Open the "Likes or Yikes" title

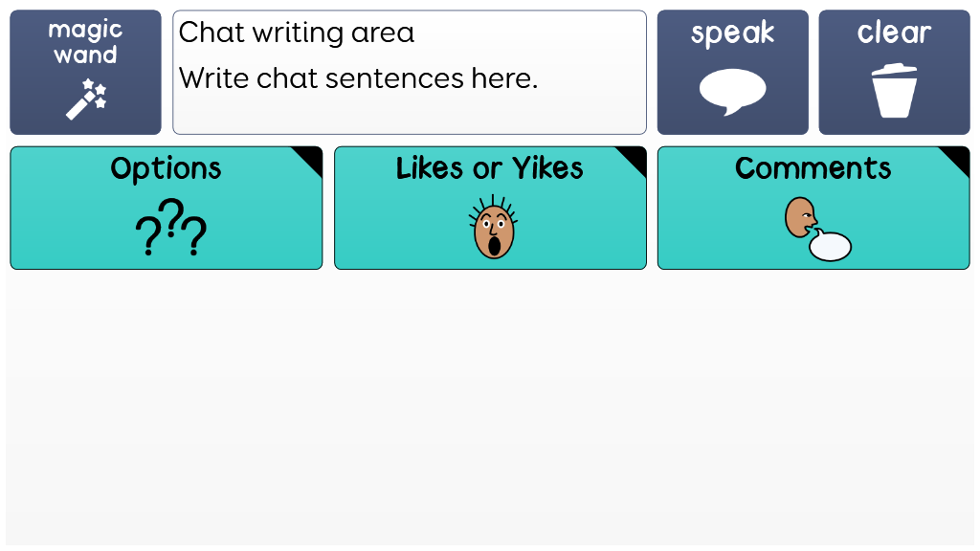click(x=489, y=168)
